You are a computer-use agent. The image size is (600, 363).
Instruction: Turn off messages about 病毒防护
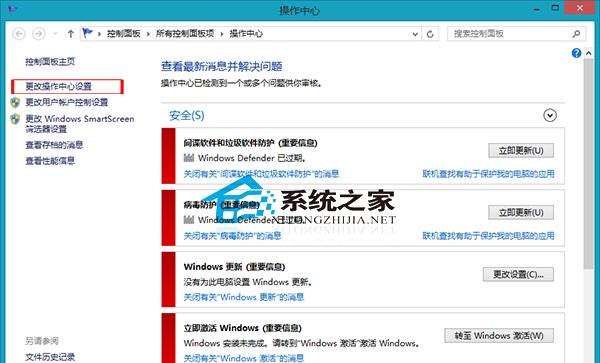tap(232, 236)
